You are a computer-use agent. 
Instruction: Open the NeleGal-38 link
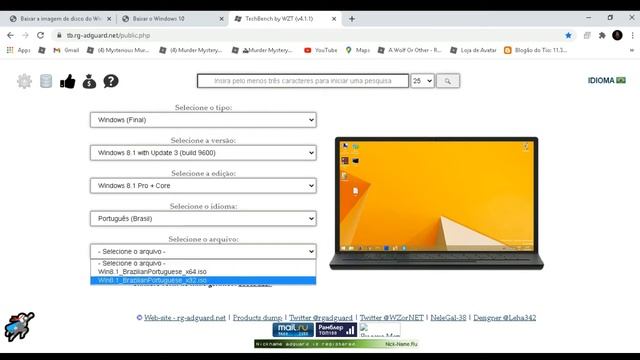click(x=448, y=318)
